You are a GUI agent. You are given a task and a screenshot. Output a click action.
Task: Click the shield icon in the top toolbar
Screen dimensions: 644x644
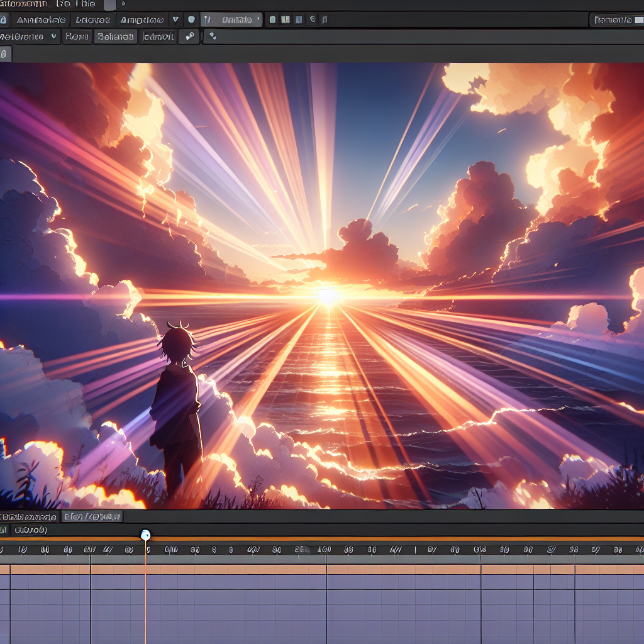[x=191, y=20]
